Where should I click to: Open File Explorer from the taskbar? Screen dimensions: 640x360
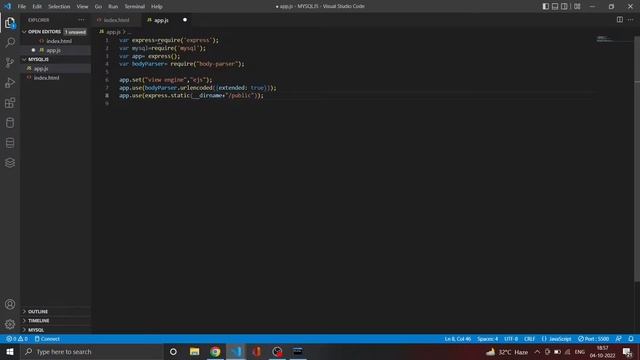point(194,351)
